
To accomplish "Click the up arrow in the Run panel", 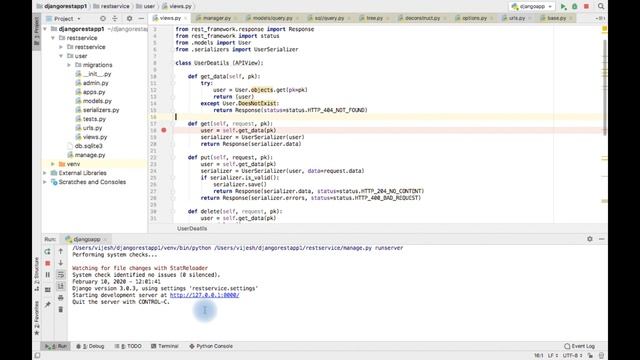I will (60, 251).
